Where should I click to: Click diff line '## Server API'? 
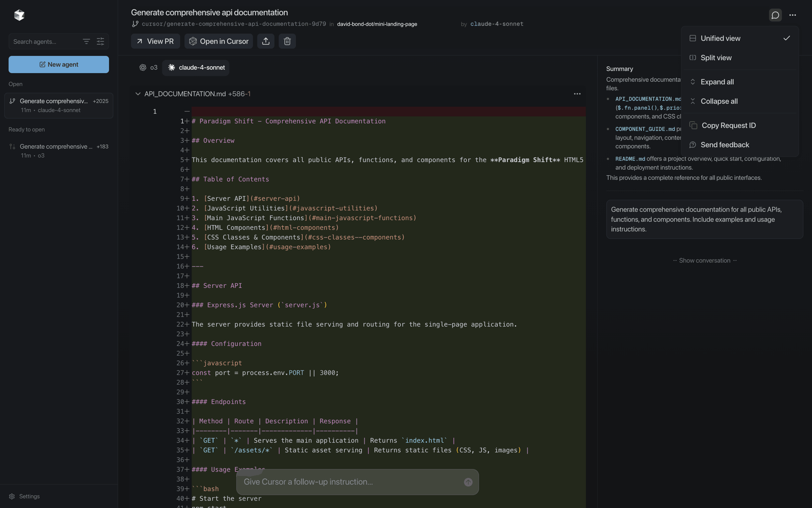point(217,286)
